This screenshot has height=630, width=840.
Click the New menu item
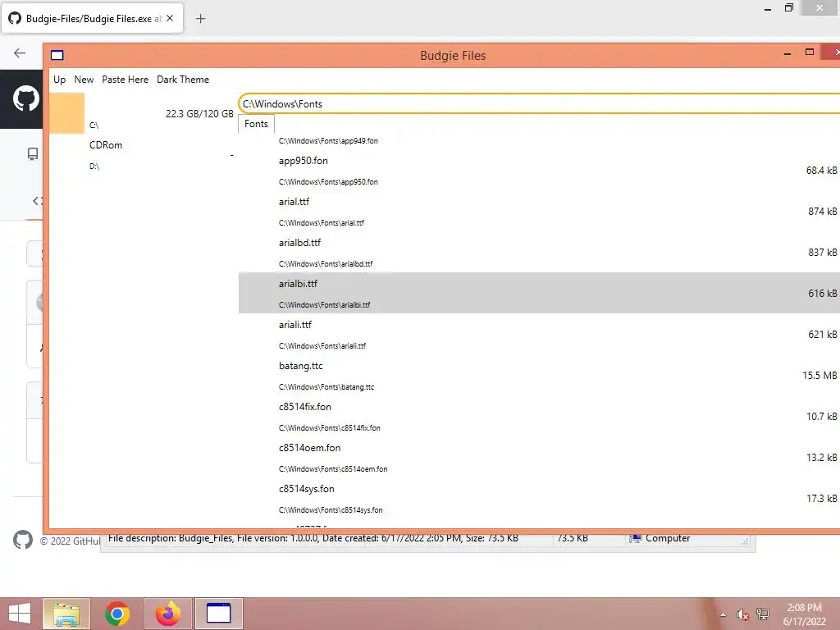84,80
